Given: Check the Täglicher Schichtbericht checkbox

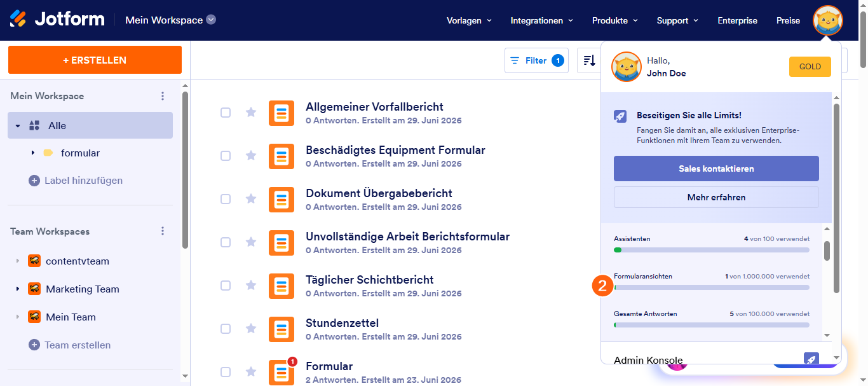Looking at the screenshot, I should (x=226, y=286).
